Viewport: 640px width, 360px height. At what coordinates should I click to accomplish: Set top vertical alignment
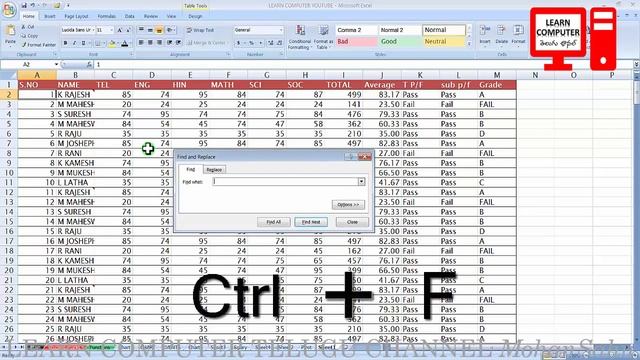[141, 30]
